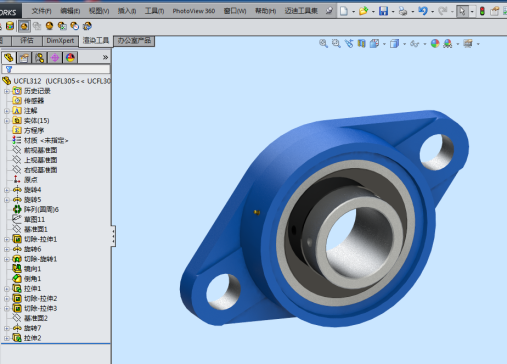The height and width of the screenshot is (364, 507).
Task: Click the feature tree filter input field
Action: tap(56, 69)
